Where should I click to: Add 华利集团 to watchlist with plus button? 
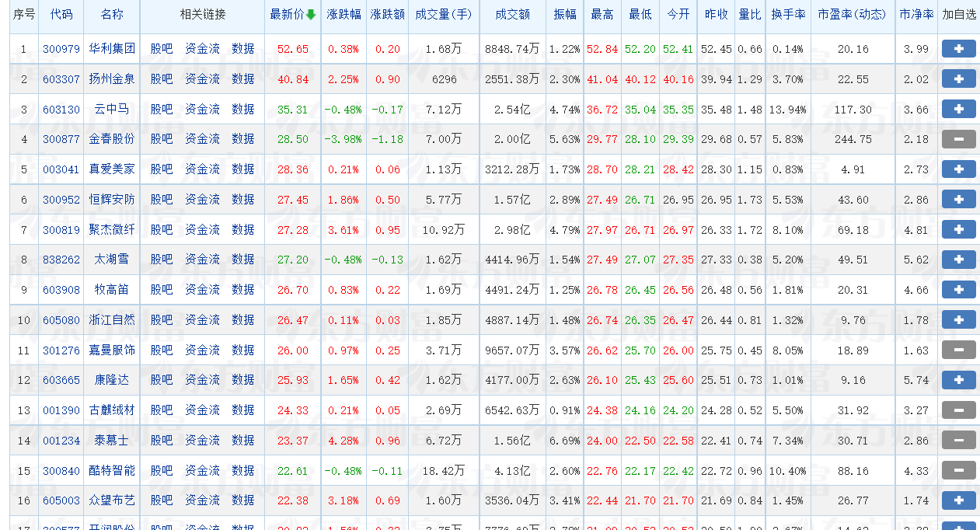click(958, 49)
